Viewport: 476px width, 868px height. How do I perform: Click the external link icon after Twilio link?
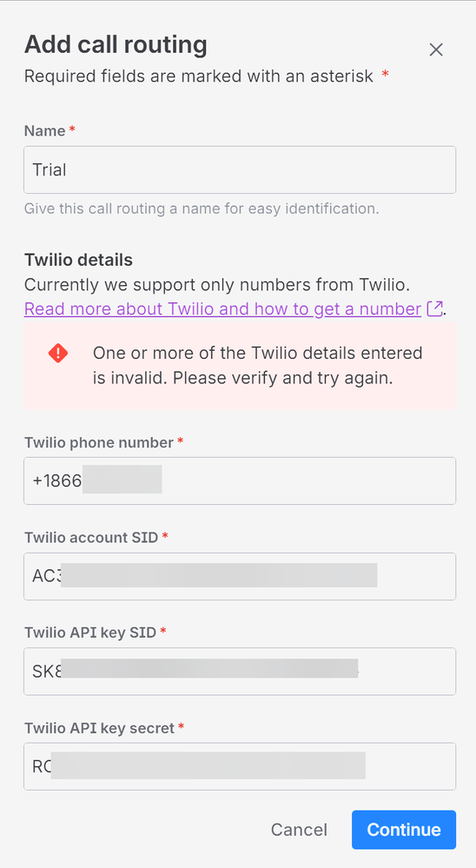coord(435,309)
